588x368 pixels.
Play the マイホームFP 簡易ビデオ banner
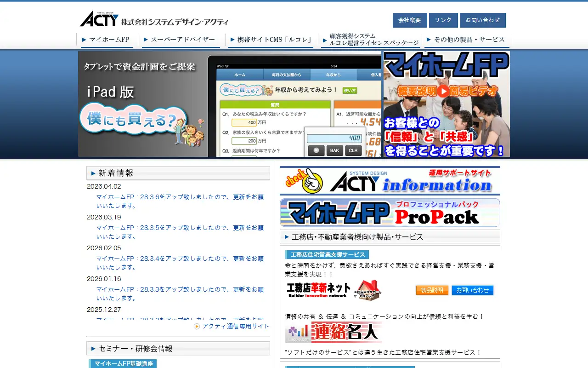[x=447, y=104]
